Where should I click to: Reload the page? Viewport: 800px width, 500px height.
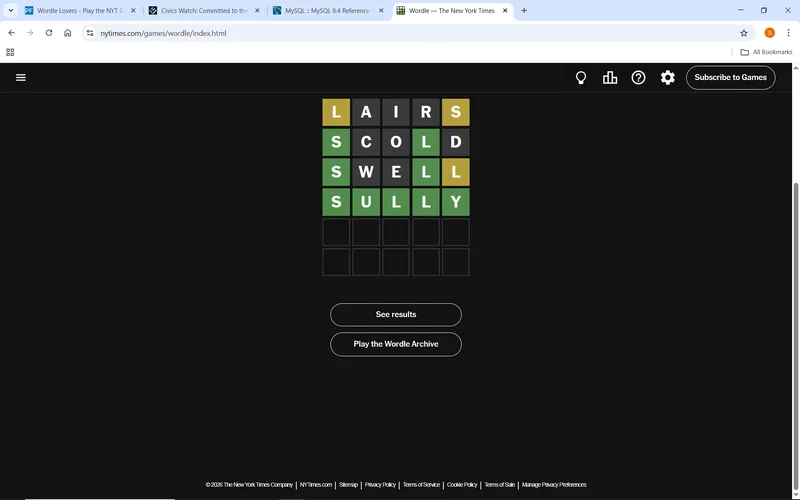click(49, 33)
